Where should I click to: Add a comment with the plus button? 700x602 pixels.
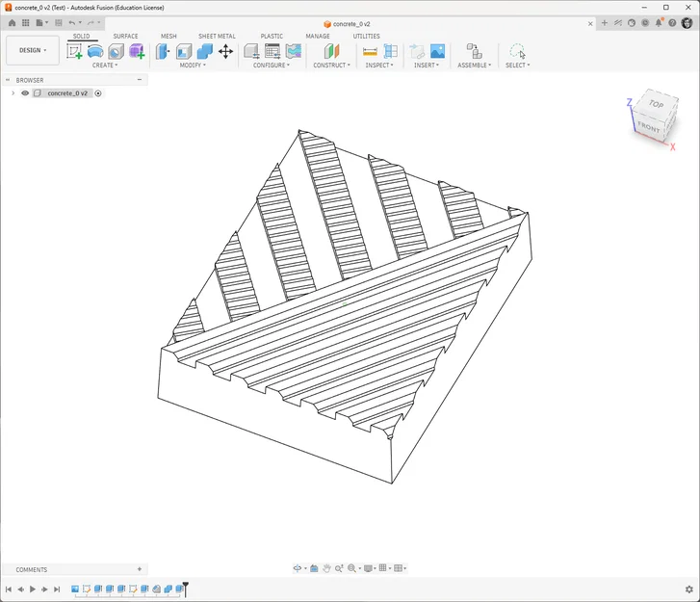[140, 569]
